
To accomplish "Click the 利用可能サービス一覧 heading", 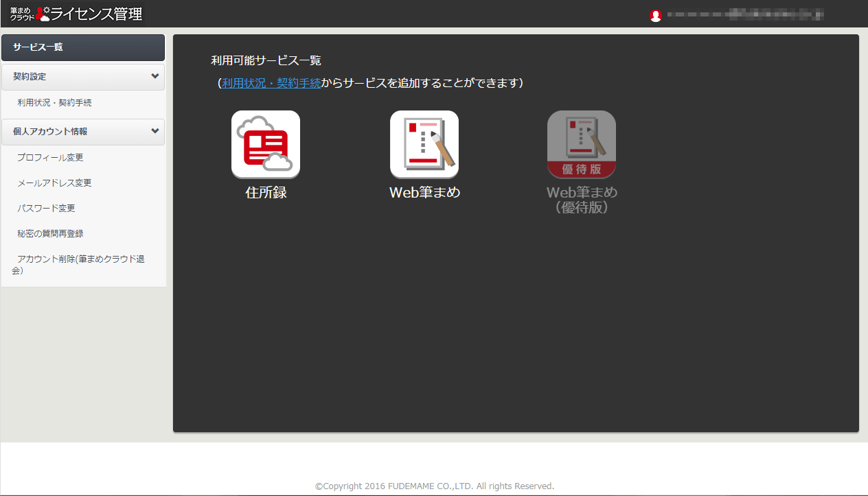I will (266, 60).
